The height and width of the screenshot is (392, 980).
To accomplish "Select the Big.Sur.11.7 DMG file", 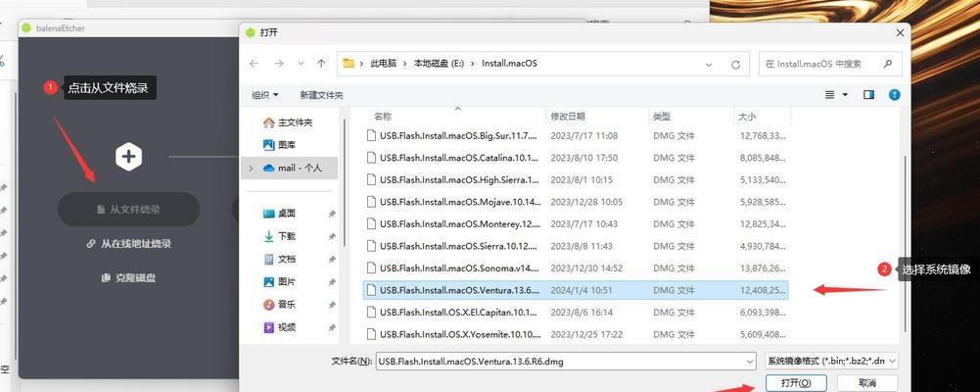I will tap(576, 135).
